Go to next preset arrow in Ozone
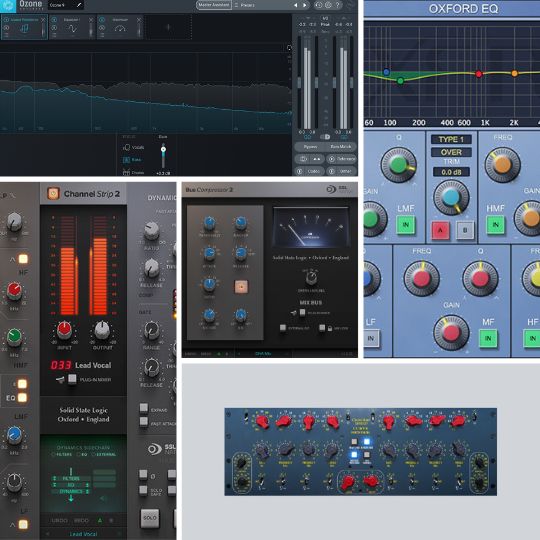Viewport: 540px width, 540px height. [304, 5]
